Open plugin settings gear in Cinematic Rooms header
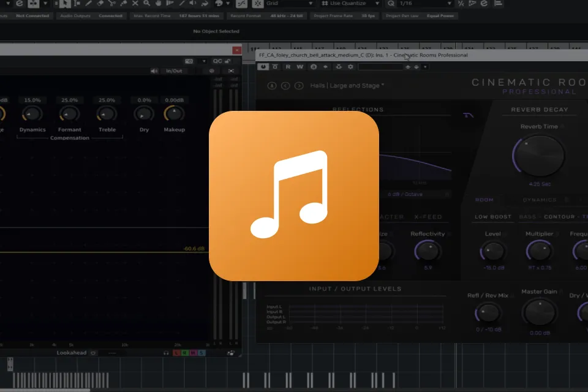This screenshot has height=392, width=588. pyautogui.click(x=350, y=67)
